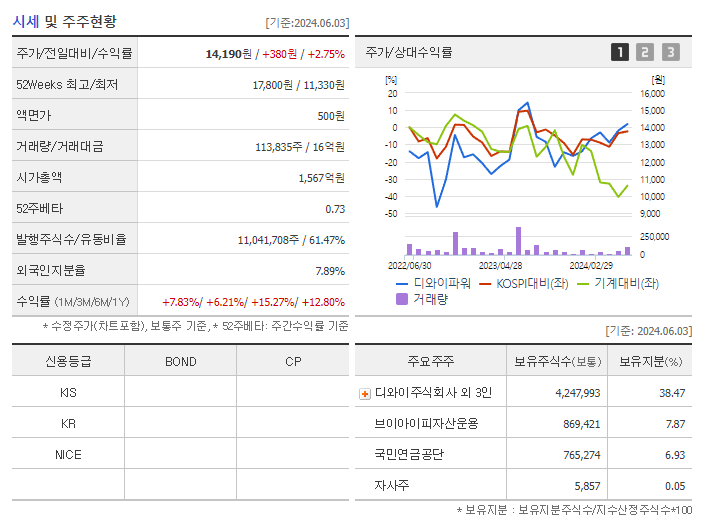Click the 2024/02/29 chart date label
The width and height of the screenshot is (702, 525).
(591, 266)
